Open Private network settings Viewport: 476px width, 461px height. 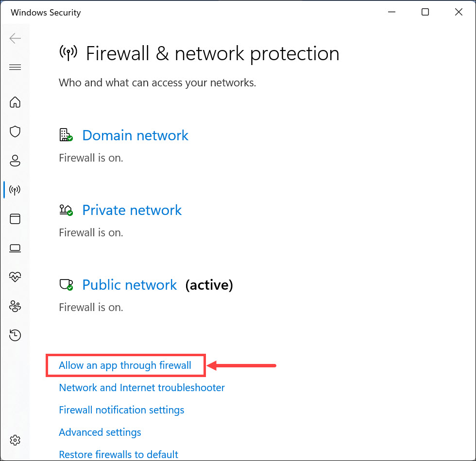(x=132, y=210)
